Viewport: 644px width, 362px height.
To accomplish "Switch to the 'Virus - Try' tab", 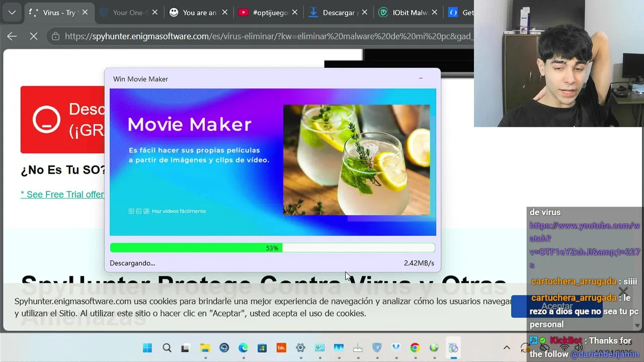I will tap(59, 13).
